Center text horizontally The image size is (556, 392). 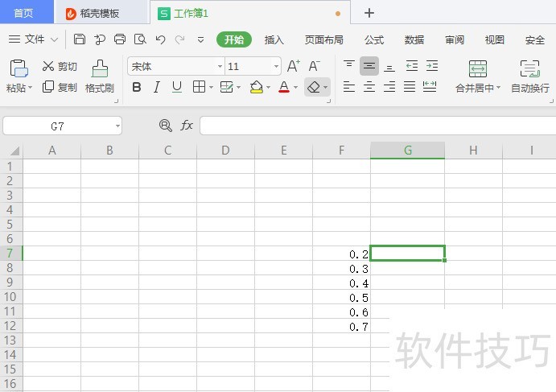[369, 87]
